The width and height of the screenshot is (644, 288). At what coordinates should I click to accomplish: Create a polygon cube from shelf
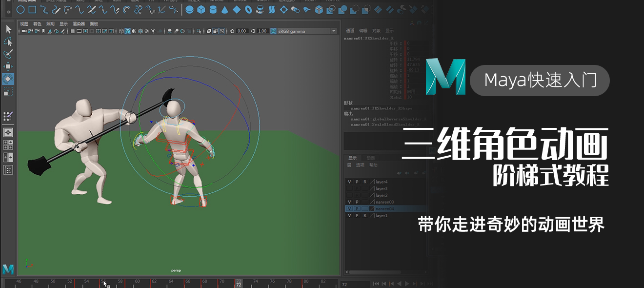click(x=201, y=9)
